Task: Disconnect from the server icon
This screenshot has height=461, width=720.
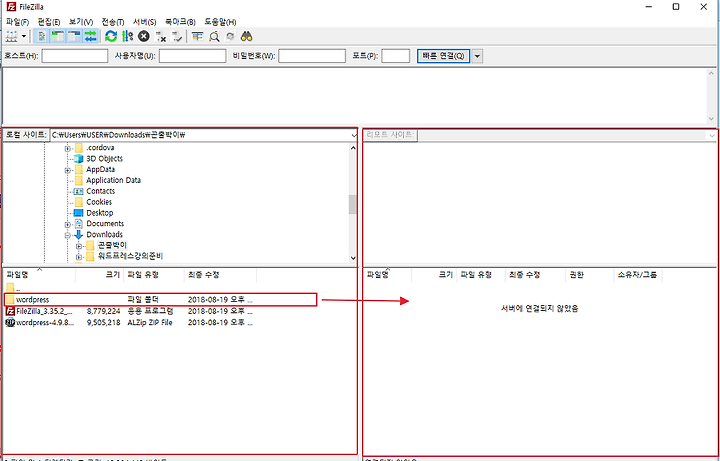Action: 160,36
